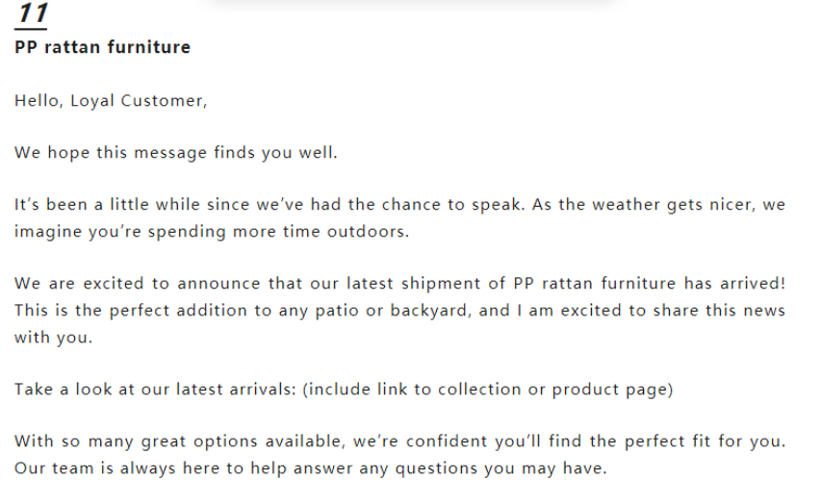Click the line 'With so many great options available'

400,441
